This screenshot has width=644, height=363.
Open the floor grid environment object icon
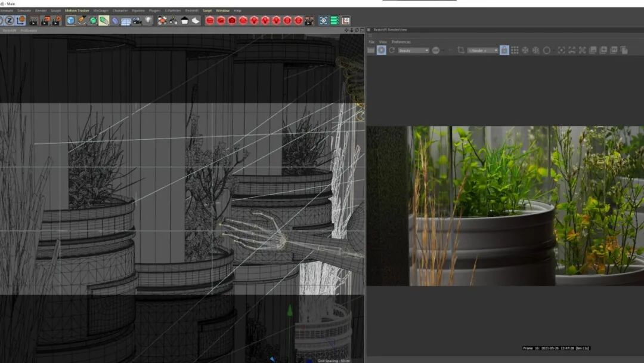[x=126, y=20]
